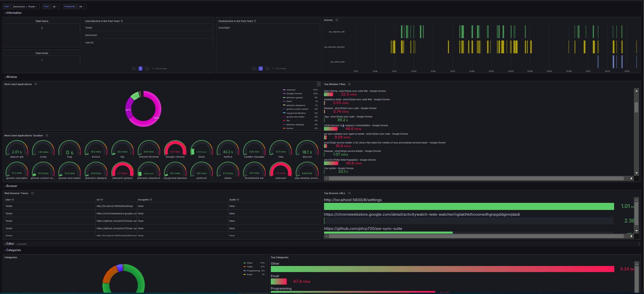The width and height of the screenshot is (644, 294).
Task: Show info icon of Most Used Applications panel
Action: pyautogui.click(x=36, y=84)
